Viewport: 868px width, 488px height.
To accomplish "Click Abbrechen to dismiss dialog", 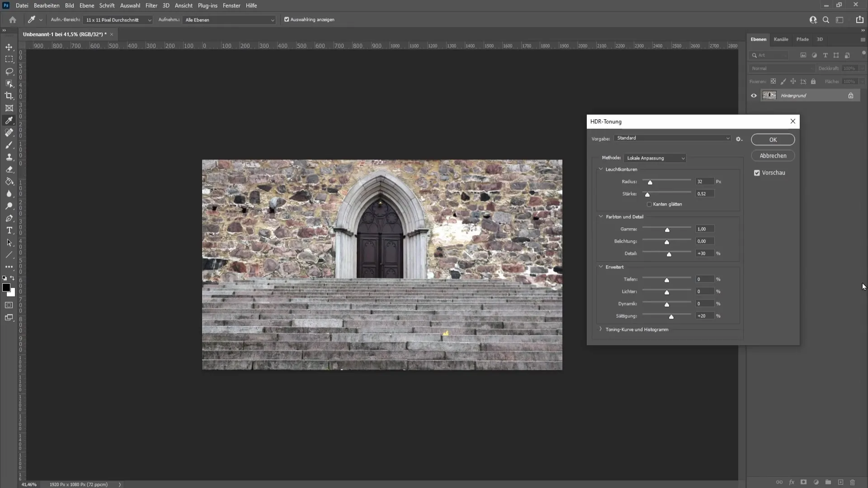I will point(773,155).
